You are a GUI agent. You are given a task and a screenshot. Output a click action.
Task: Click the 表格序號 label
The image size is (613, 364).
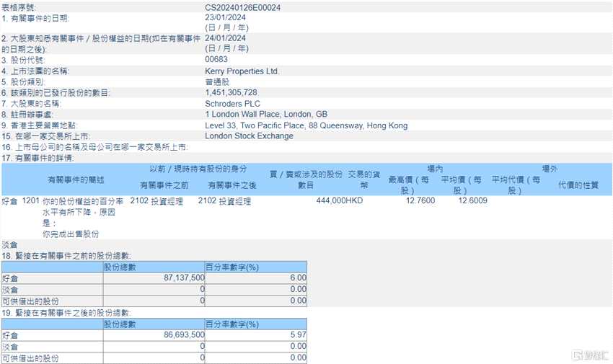coord(18,7)
